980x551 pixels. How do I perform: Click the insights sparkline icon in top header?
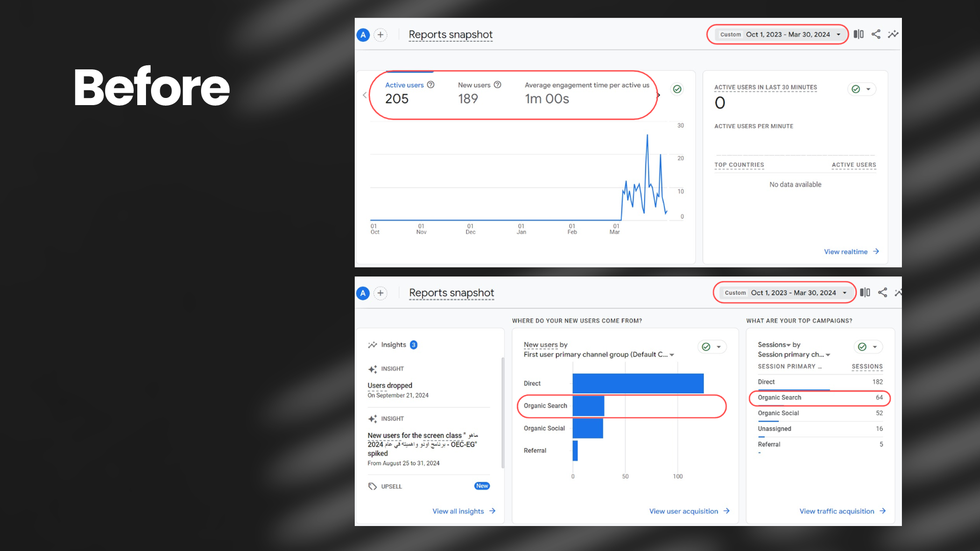893,34
